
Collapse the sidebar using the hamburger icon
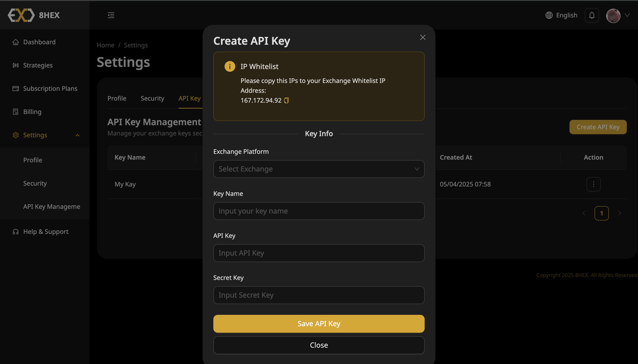click(x=111, y=15)
